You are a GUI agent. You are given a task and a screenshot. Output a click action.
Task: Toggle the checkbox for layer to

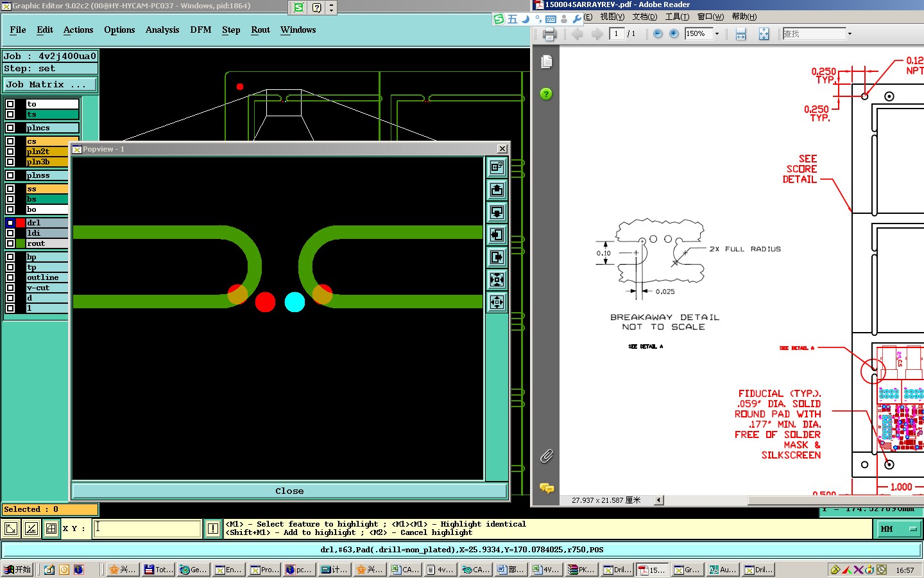click(x=10, y=104)
